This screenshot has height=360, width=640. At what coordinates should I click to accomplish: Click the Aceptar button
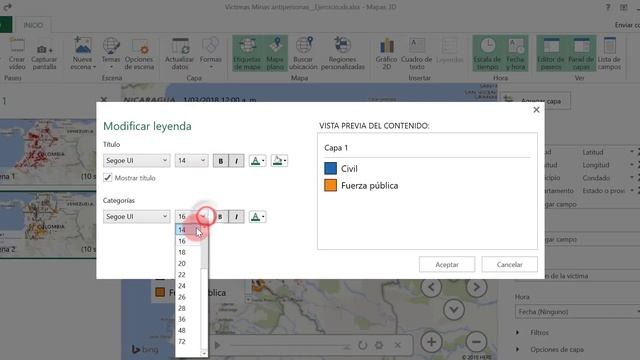coord(447,264)
